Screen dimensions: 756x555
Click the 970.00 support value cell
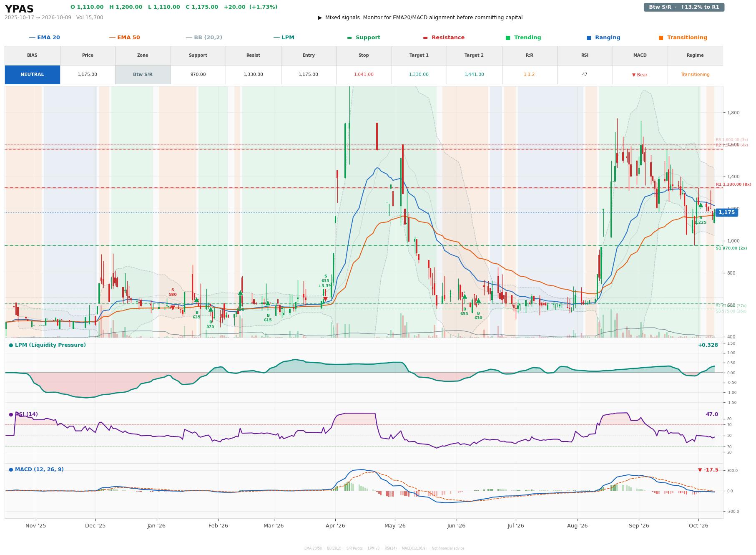(198, 75)
